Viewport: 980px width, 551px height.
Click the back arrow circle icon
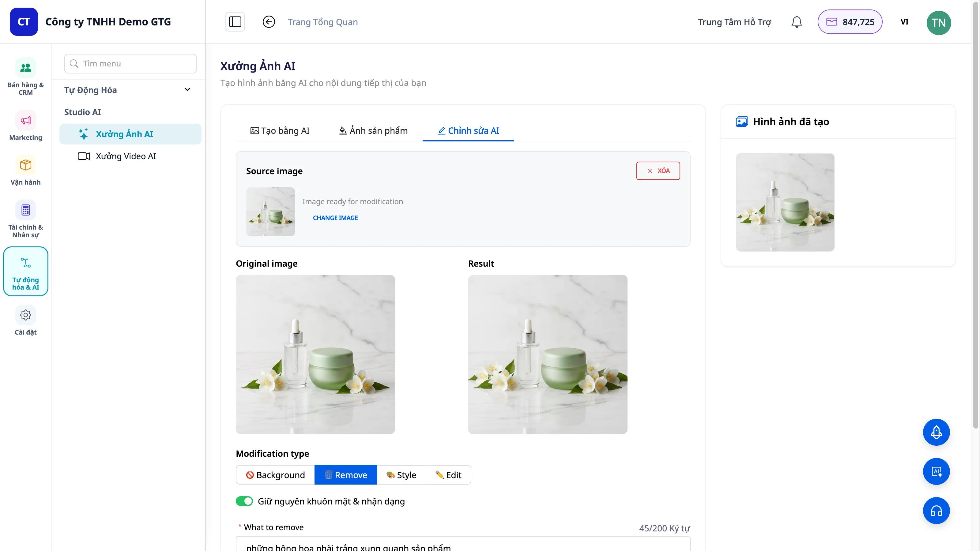[x=269, y=22]
